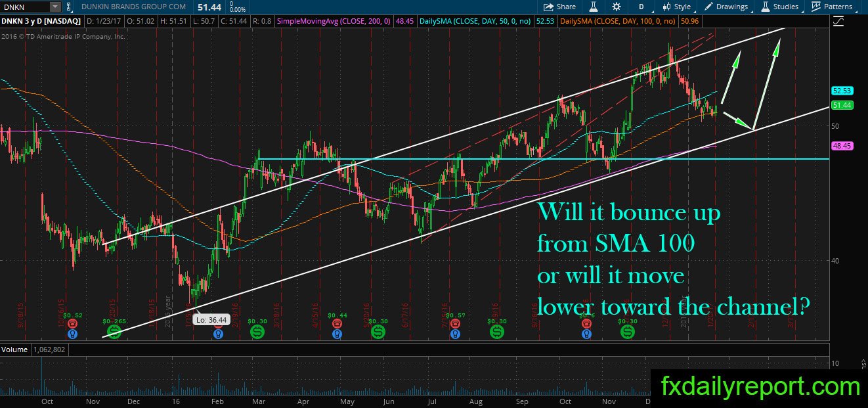The image size is (868, 408).
Task: Open the Style menu
Action: click(x=676, y=7)
